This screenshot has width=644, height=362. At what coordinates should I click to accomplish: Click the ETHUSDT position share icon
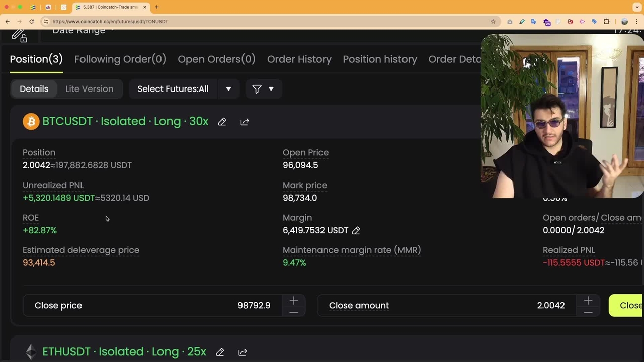(x=243, y=352)
